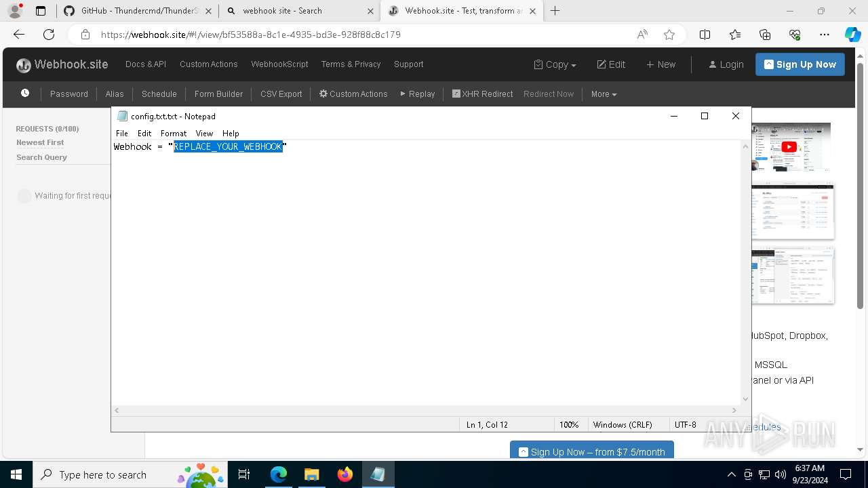Click the volume tray icon
The image size is (868, 488).
[781, 474]
